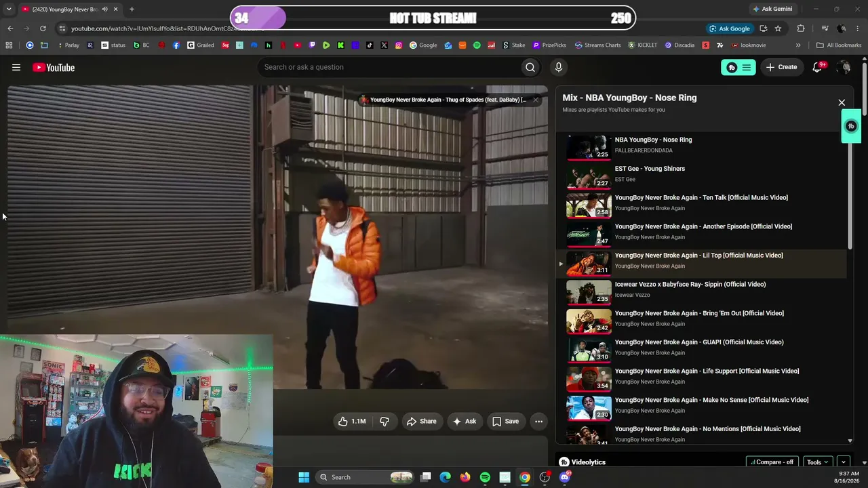Open the Create menu button
The height and width of the screenshot is (488, 868).
click(782, 67)
